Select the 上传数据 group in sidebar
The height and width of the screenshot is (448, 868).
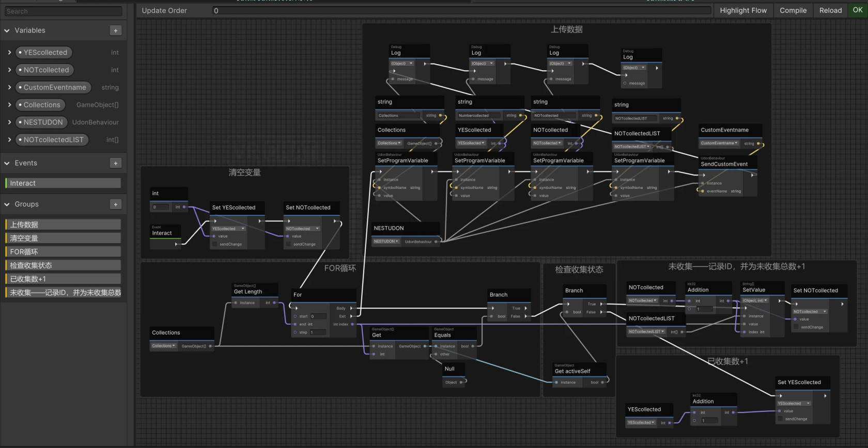tap(63, 225)
